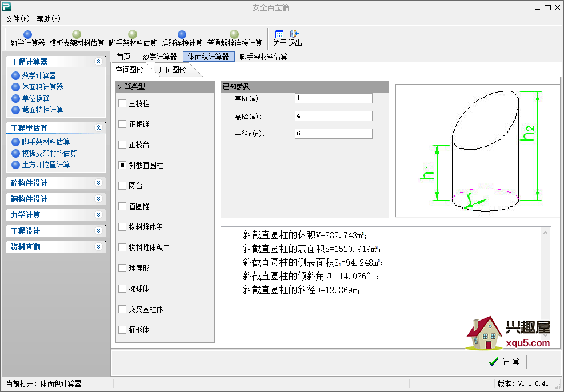Image resolution: width=564 pixels, height=392 pixels.
Task: Click the 倾斜角 α=14.036° line
Action: (x=310, y=276)
